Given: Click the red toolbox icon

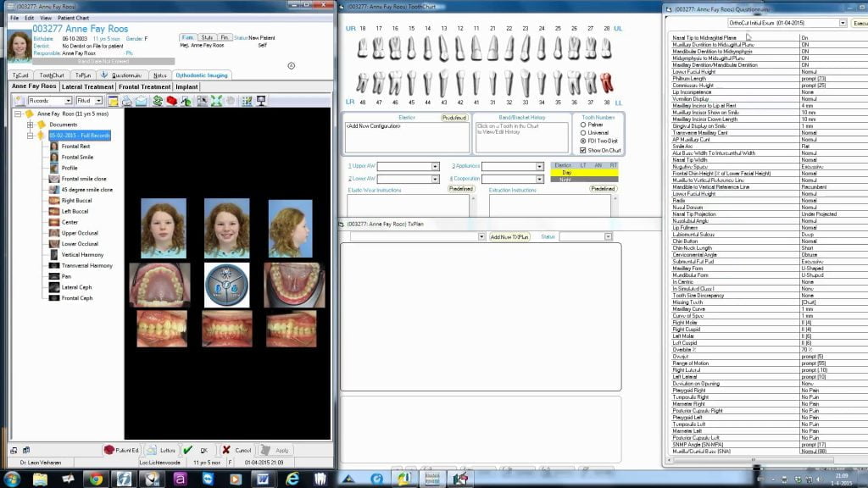Looking at the screenshot, I should coord(170,101).
